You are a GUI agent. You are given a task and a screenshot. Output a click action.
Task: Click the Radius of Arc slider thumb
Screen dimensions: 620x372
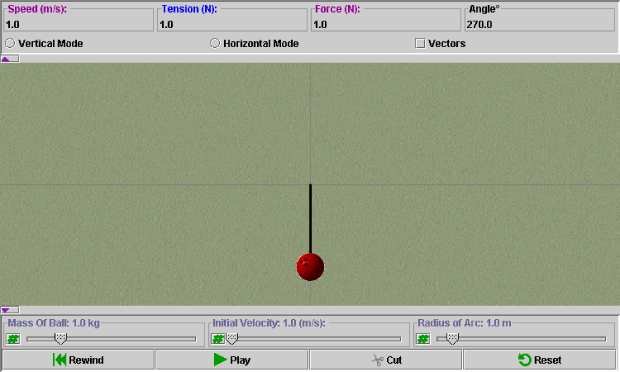(x=452, y=339)
